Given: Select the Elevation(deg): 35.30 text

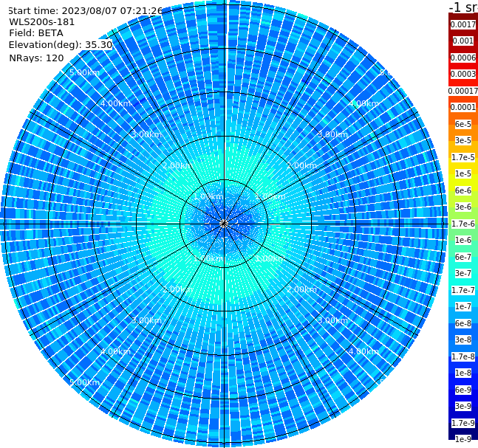Looking at the screenshot, I should point(61,45).
